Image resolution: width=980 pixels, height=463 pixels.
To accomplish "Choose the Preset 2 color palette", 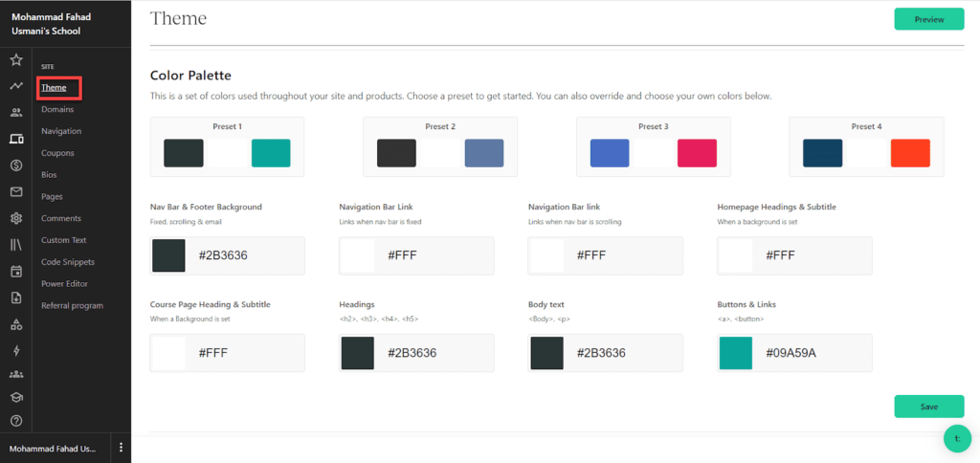I will pos(440,146).
